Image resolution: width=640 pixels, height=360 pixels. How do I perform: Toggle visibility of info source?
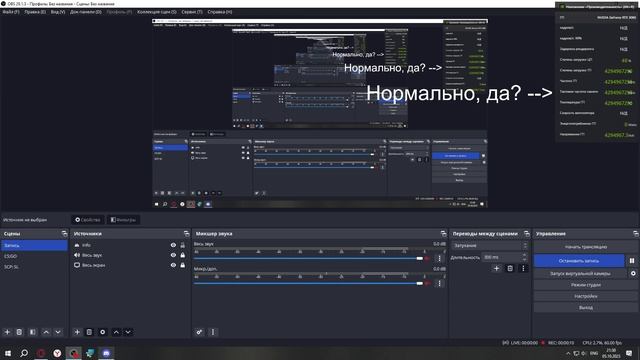(173, 245)
